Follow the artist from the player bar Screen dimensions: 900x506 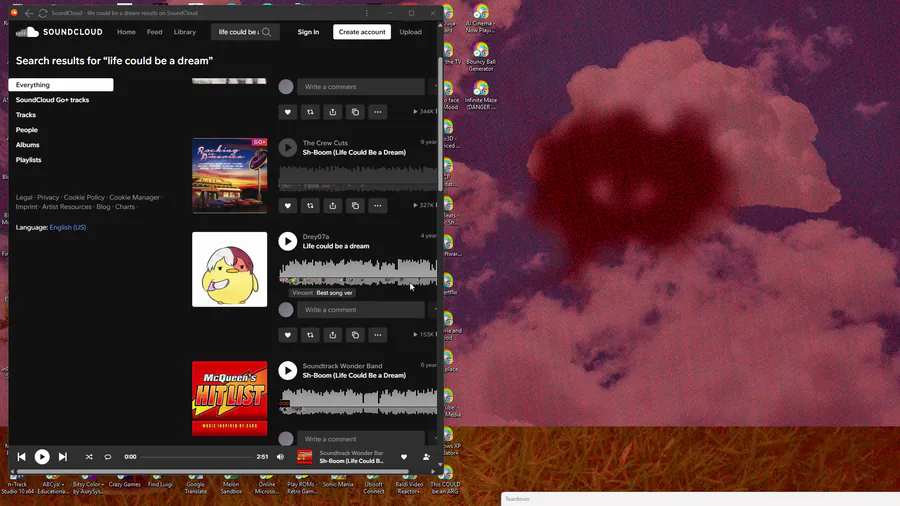(x=426, y=457)
